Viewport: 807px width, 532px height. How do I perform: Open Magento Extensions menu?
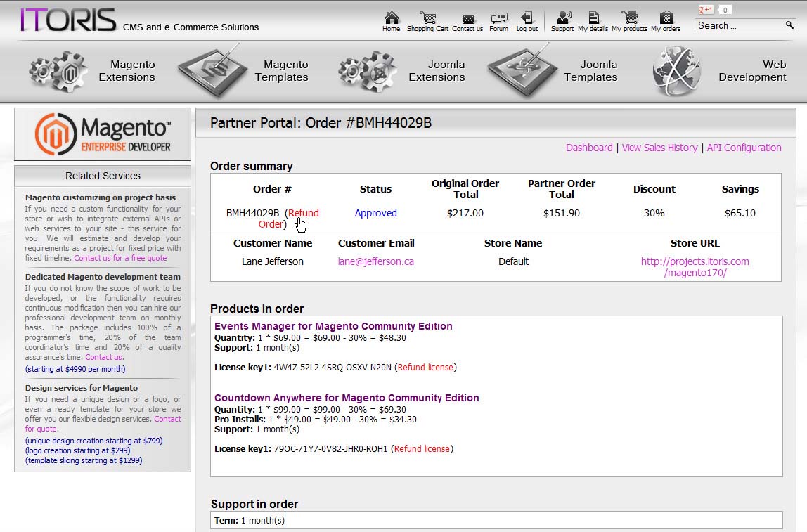127,71
